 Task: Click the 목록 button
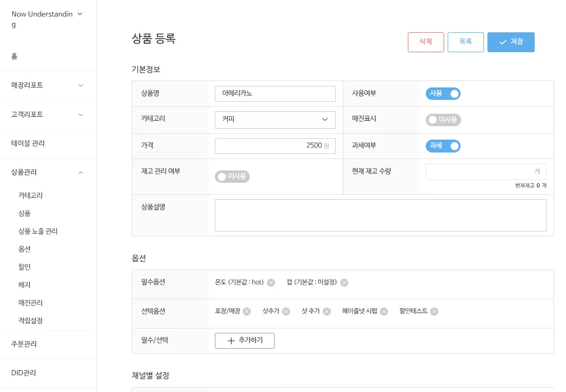[x=466, y=42]
